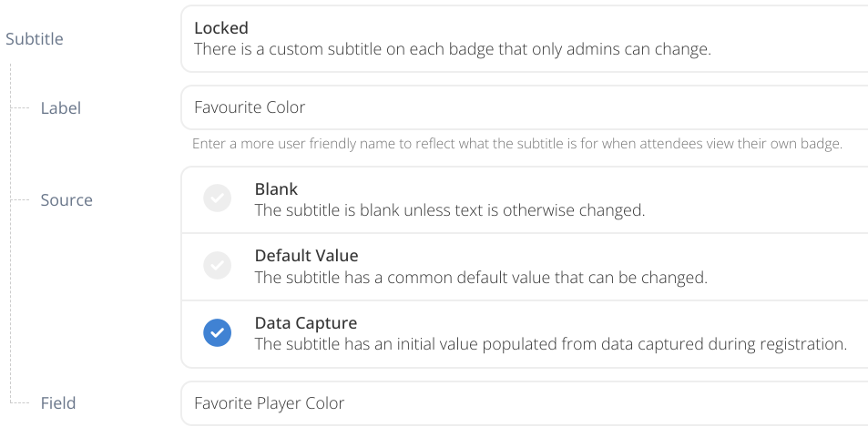The image size is (868, 427).
Task: Click the 'populated from data captured' description
Action: [550, 344]
